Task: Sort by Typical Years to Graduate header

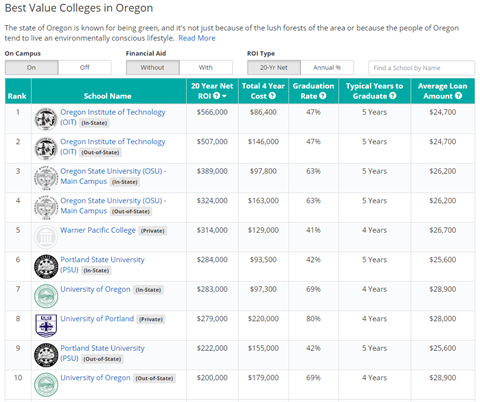Action: click(375, 91)
